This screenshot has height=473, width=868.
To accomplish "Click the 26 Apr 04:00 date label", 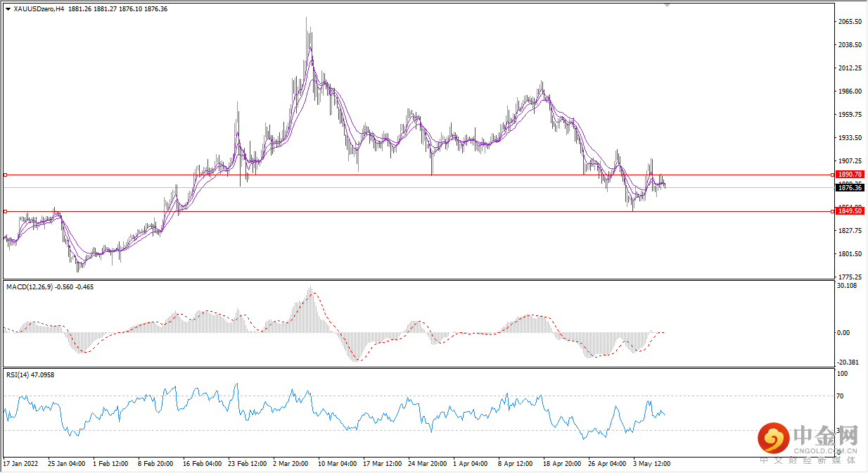I will pos(607,464).
